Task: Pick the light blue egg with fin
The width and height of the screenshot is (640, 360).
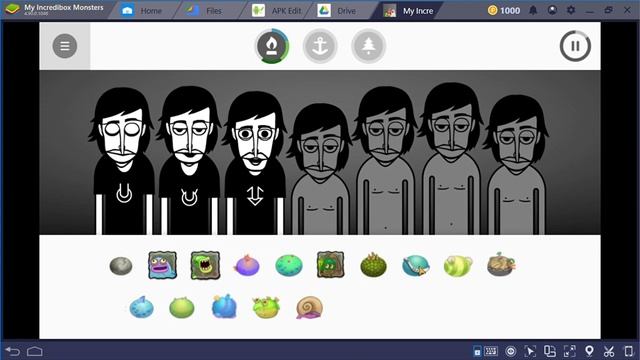Action: (141, 307)
